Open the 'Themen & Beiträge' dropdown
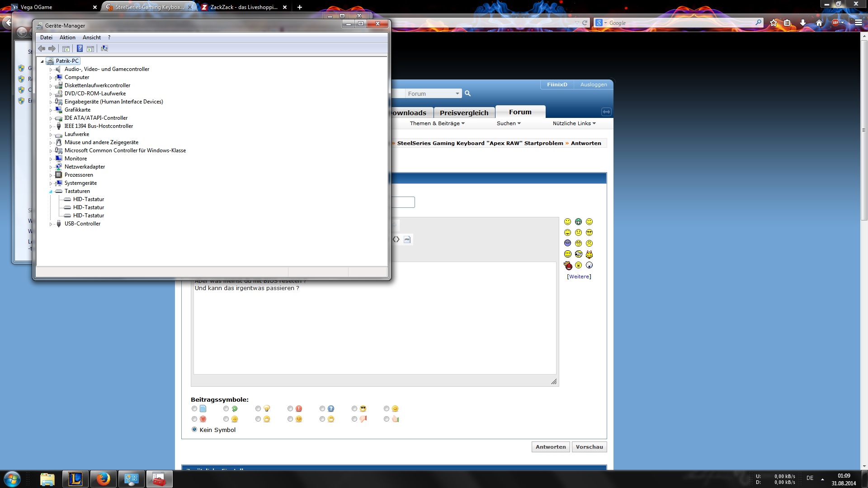The height and width of the screenshot is (488, 868). (x=437, y=123)
